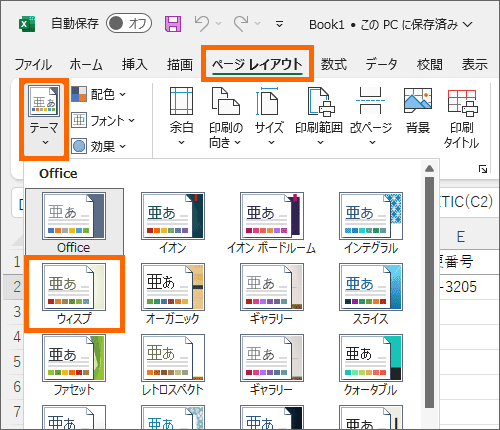The height and width of the screenshot is (430, 500).
Task: Click the formula bar ending TIC(C2)
Action: 469,202
